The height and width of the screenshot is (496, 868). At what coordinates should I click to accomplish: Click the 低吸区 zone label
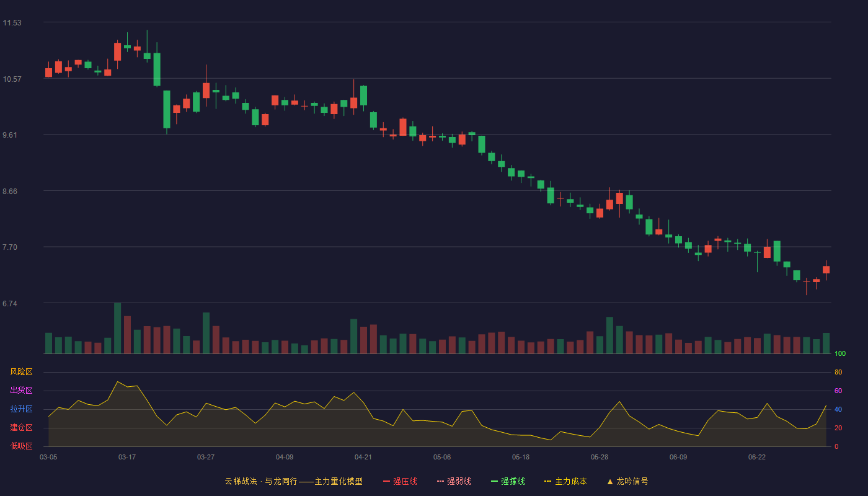[x=21, y=446]
